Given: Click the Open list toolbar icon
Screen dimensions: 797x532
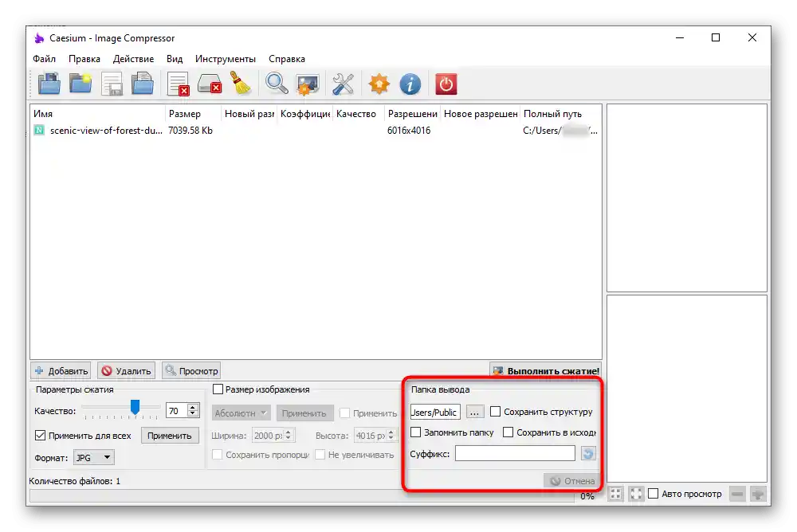Looking at the screenshot, I should tap(143, 84).
